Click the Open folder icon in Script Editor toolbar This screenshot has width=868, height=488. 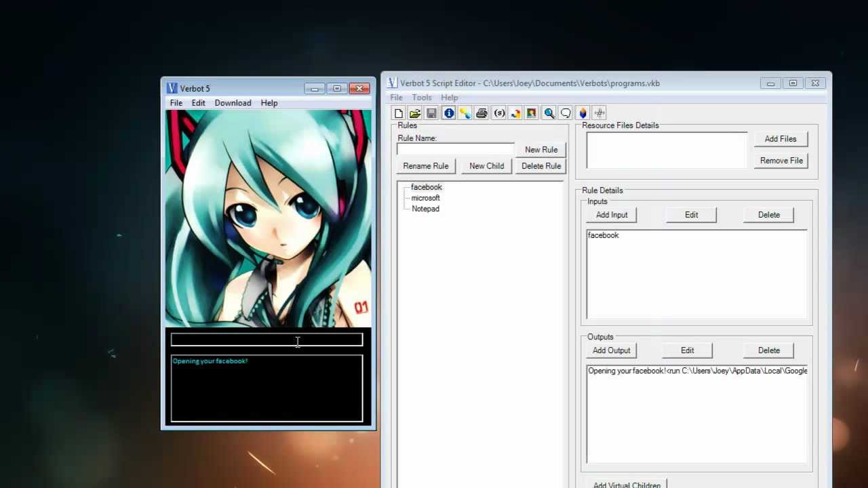(x=415, y=113)
